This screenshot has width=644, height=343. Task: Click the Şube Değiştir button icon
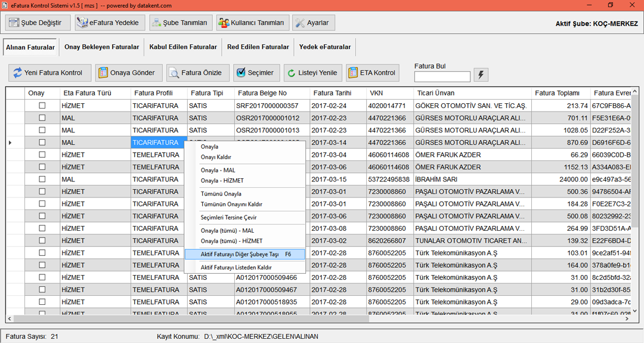coord(14,23)
